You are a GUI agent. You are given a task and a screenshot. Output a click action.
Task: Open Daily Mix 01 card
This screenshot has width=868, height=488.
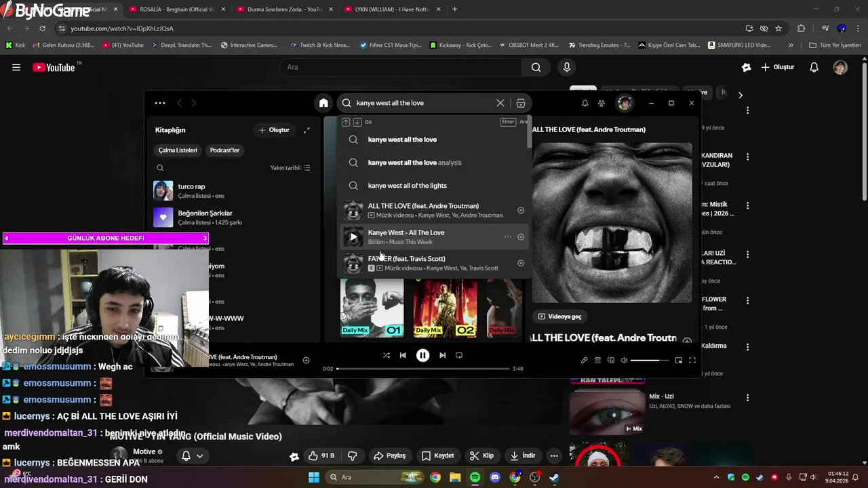[x=372, y=308]
